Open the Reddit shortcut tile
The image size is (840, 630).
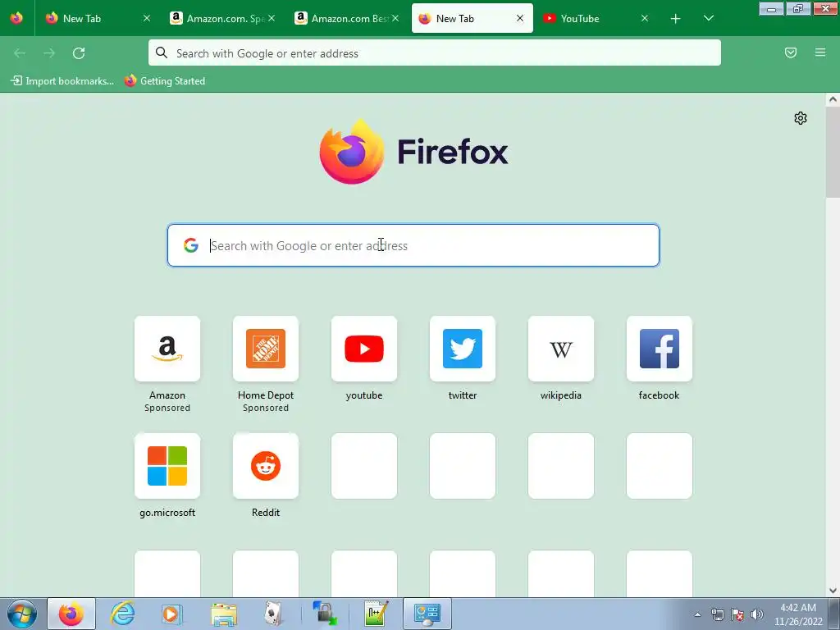click(x=266, y=466)
